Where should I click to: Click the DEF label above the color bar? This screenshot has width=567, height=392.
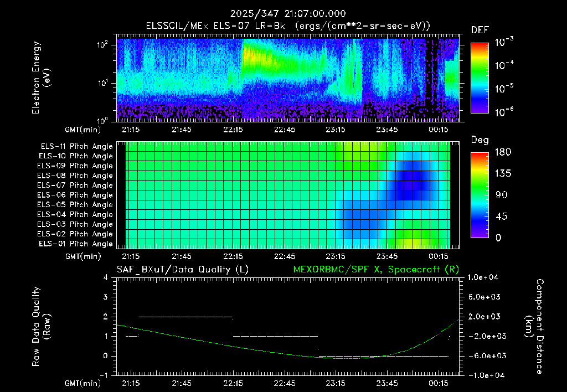(480, 30)
